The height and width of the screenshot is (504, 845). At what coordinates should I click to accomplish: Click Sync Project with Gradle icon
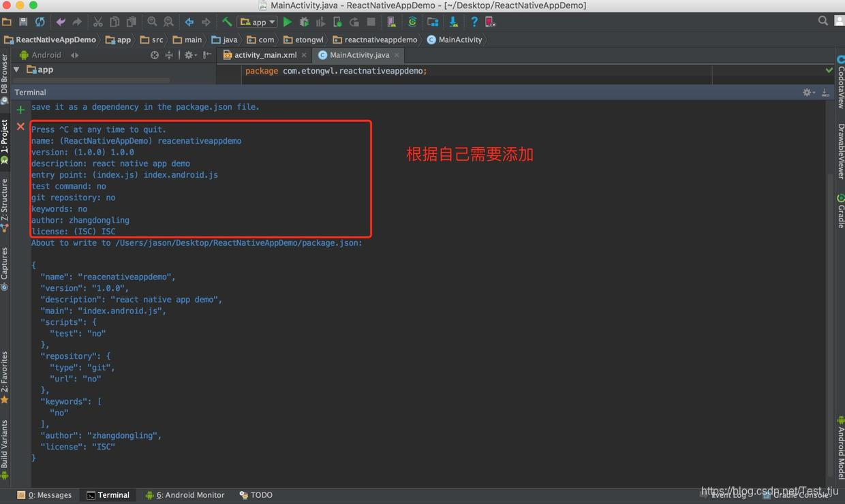[x=412, y=22]
